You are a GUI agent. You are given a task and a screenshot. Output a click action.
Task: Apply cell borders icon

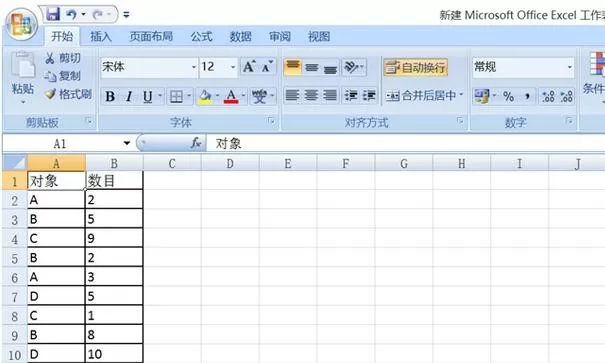point(176,96)
